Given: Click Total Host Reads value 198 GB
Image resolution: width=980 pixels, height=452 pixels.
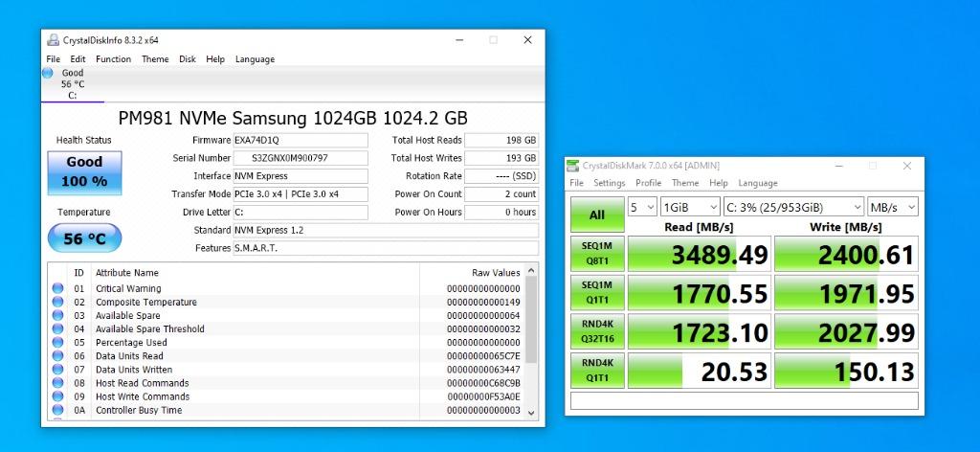Looking at the screenshot, I should [x=501, y=140].
